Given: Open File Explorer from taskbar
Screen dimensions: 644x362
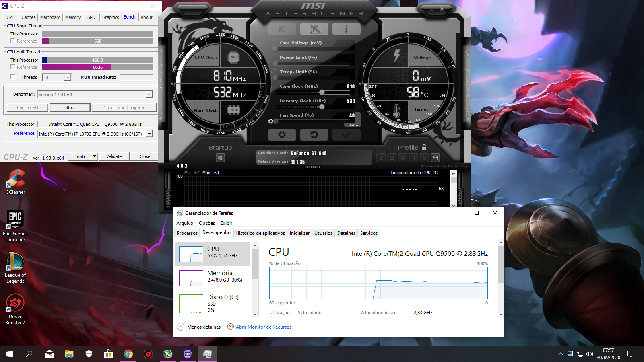Looking at the screenshot, I should click(69, 354).
